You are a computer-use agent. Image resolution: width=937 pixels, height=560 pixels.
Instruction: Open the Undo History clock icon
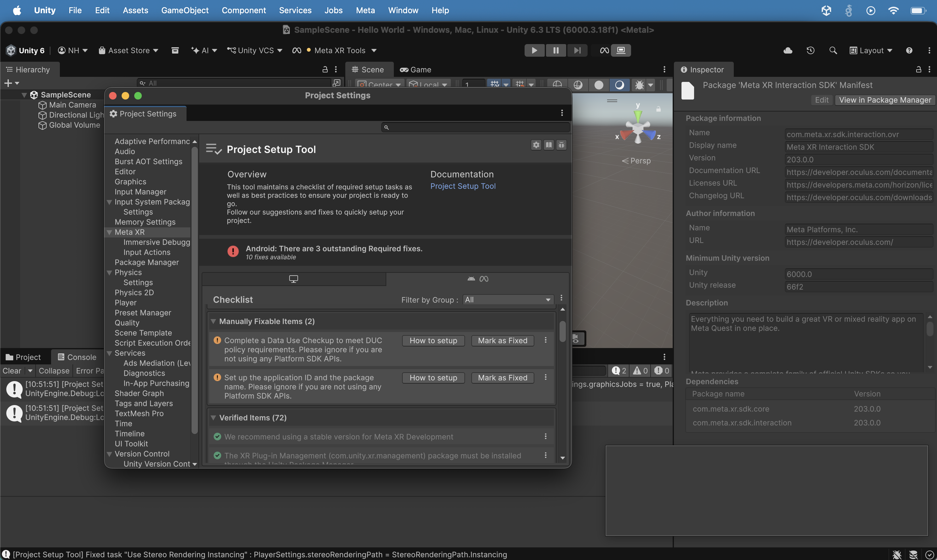click(x=810, y=50)
